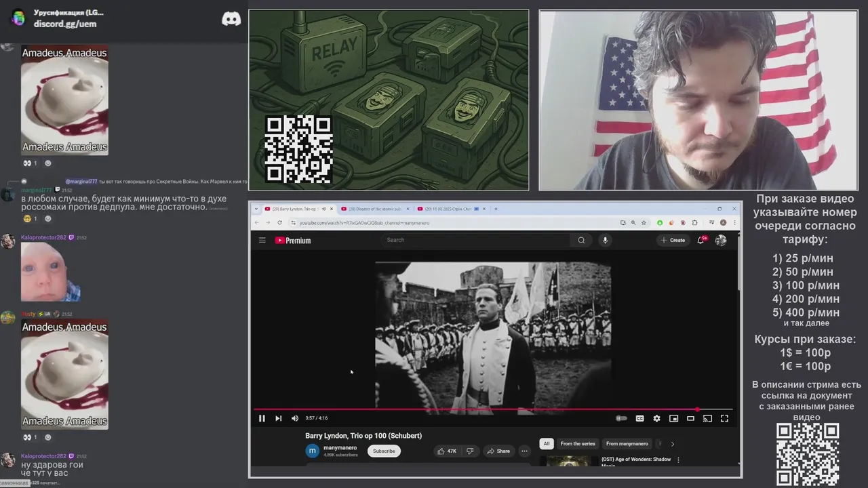Image resolution: width=868 pixels, height=488 pixels.
Task: Open Chrome zoom magnifier icon
Action: (x=633, y=222)
